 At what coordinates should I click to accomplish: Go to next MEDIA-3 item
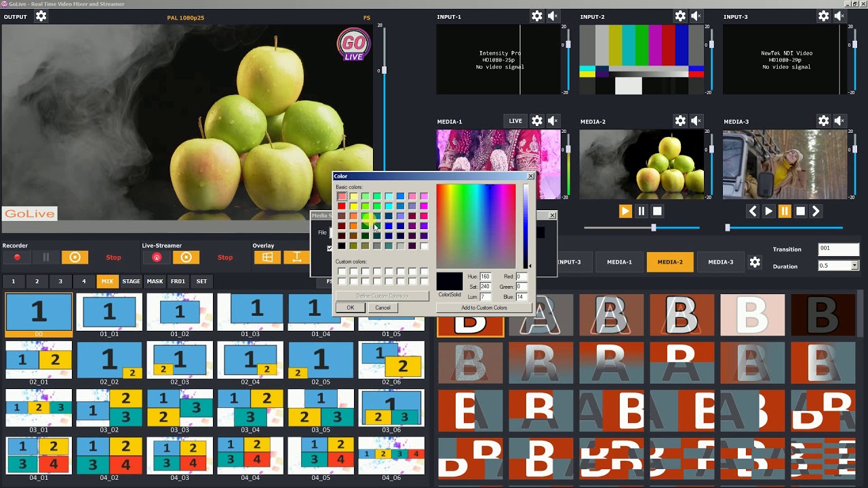[x=816, y=211]
